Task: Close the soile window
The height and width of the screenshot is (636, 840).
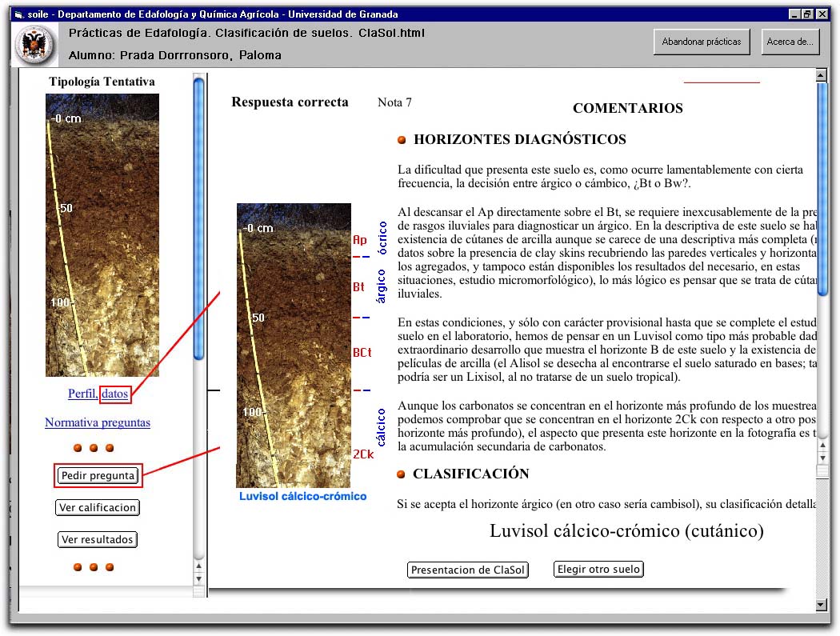Action: (x=822, y=14)
